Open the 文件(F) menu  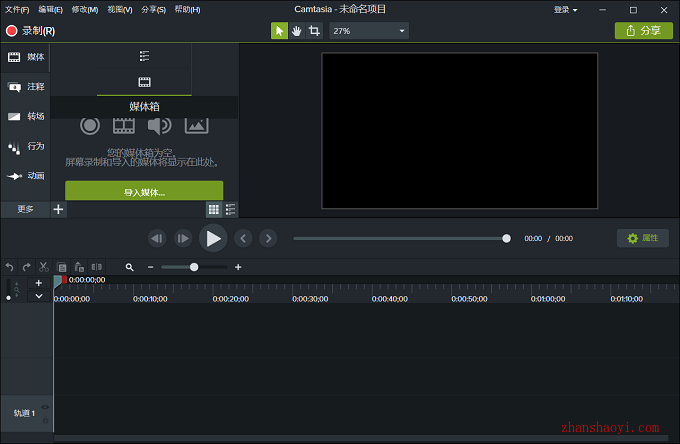tap(17, 10)
